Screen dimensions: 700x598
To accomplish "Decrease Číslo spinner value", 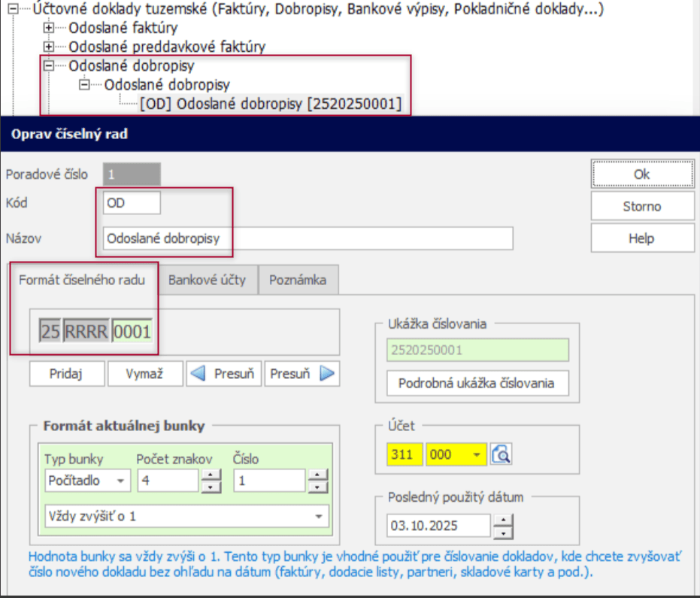I will pos(319,486).
